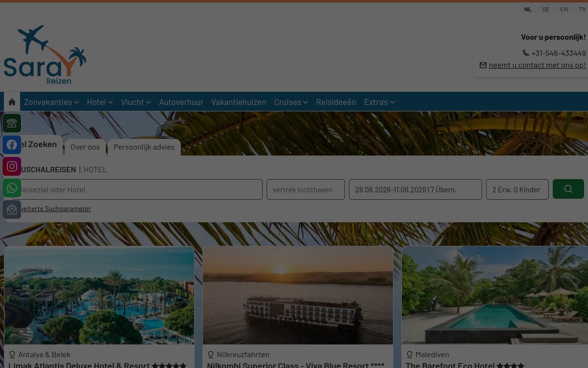588x368 pixels.
Task: Open the travel dates picker 28.08.2026-11.09.2026
Action: point(416,189)
